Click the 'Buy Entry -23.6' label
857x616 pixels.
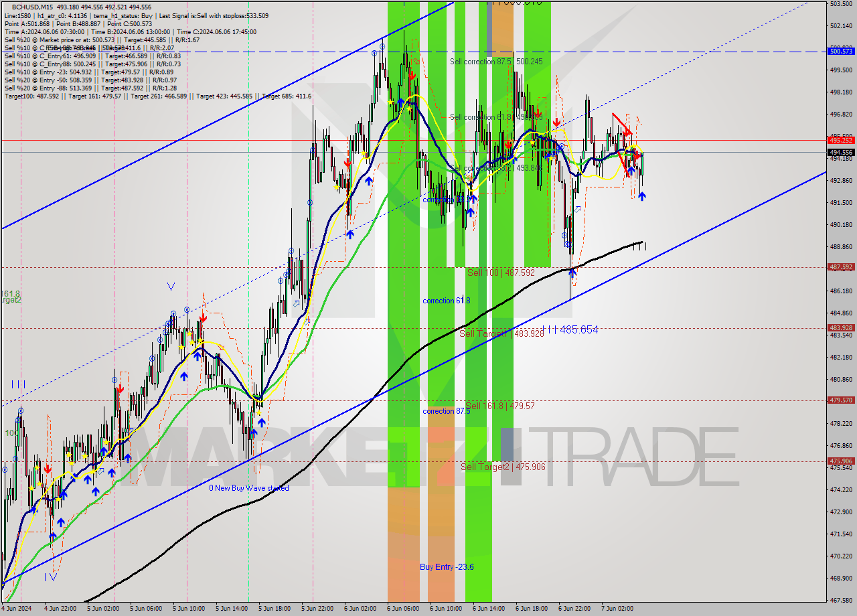[447, 567]
